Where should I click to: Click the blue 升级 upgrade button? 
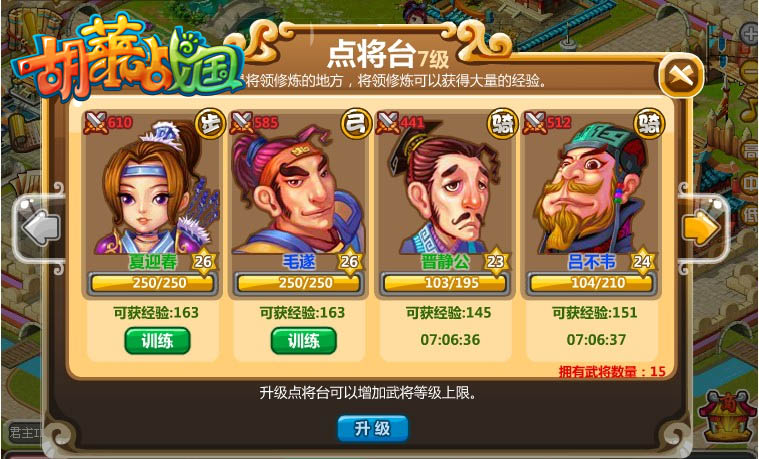(373, 428)
